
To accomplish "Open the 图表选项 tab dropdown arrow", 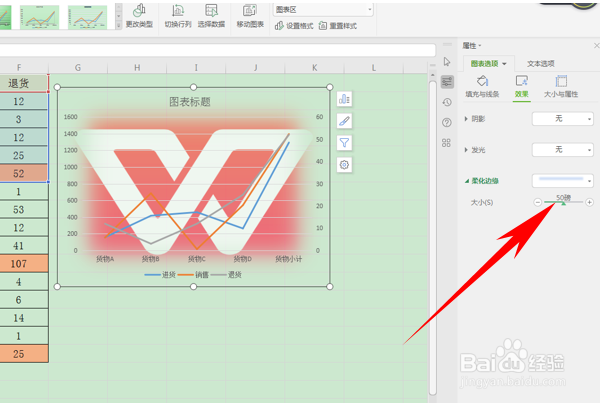I will coord(504,64).
